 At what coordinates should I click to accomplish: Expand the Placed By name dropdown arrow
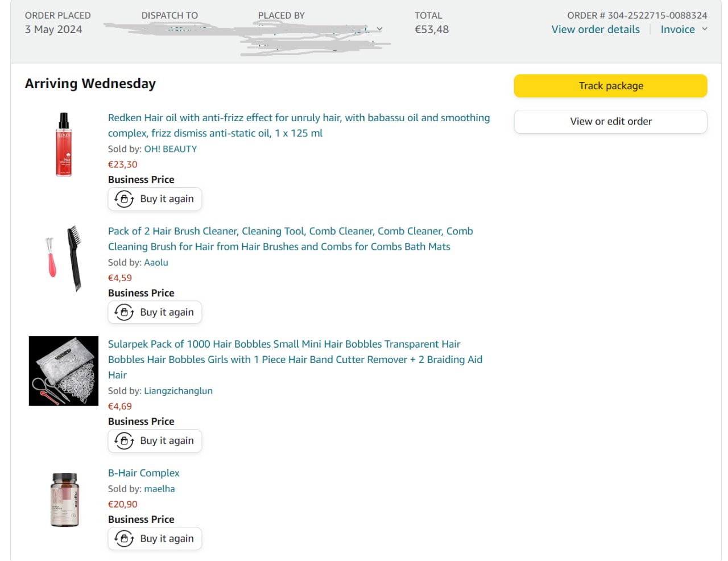pos(379,29)
